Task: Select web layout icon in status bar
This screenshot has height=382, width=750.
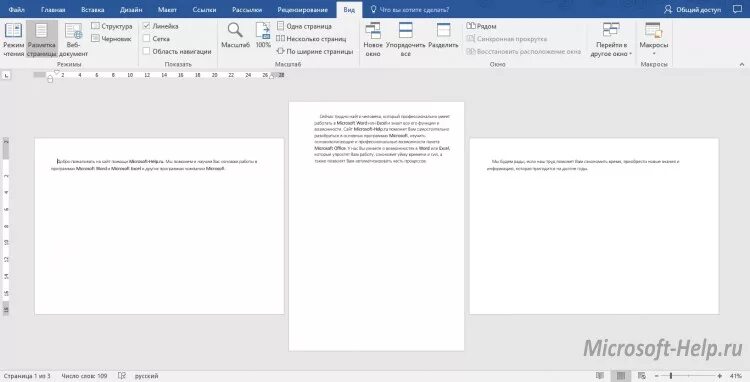Action: coord(642,376)
